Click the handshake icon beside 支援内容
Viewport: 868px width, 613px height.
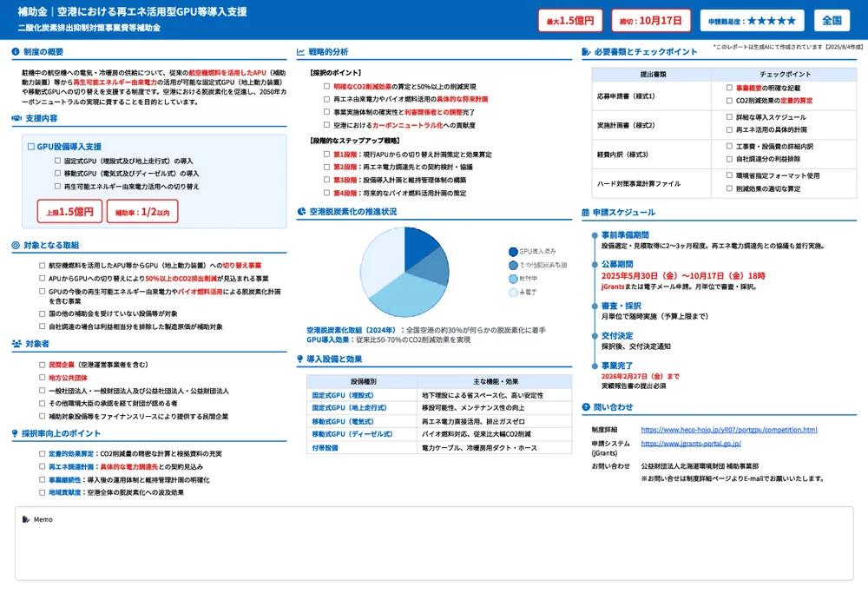point(16,118)
